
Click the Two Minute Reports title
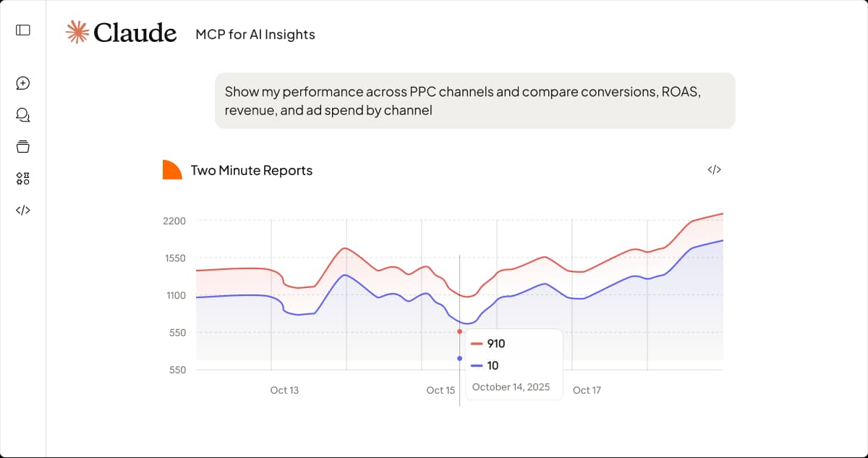coord(251,170)
